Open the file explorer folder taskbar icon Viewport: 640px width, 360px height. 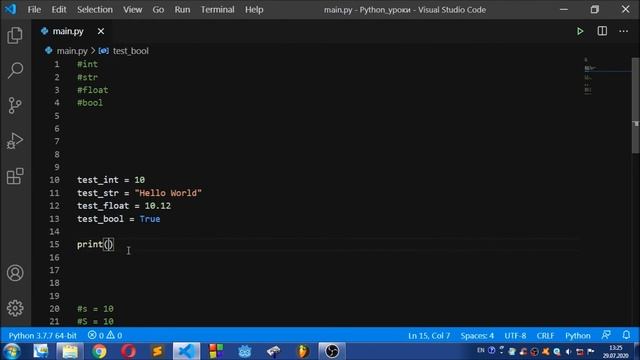[x=70, y=351]
